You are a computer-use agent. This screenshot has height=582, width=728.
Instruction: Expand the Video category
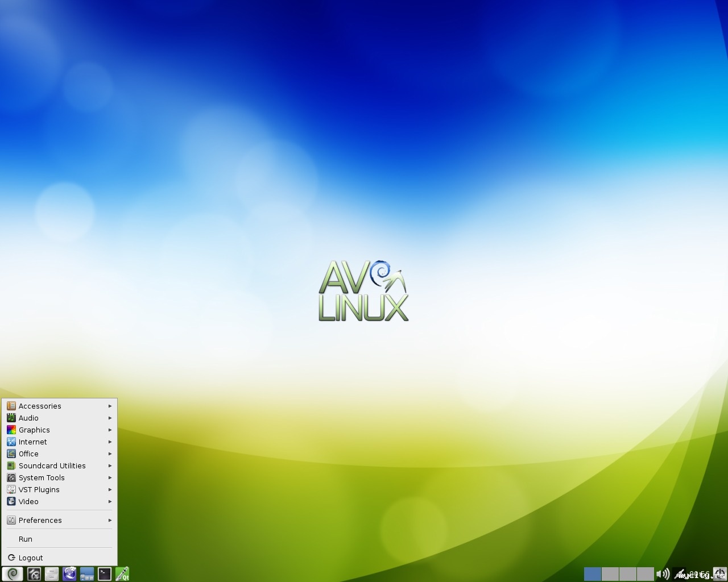[x=59, y=501]
